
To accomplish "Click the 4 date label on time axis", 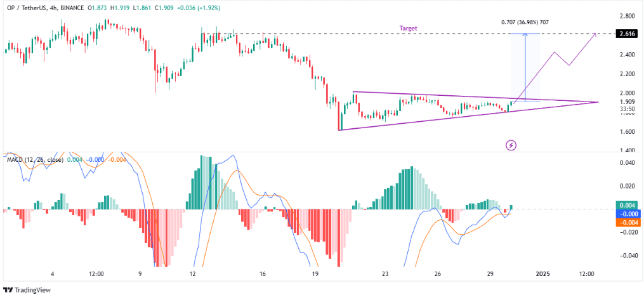I will pos(52,274).
